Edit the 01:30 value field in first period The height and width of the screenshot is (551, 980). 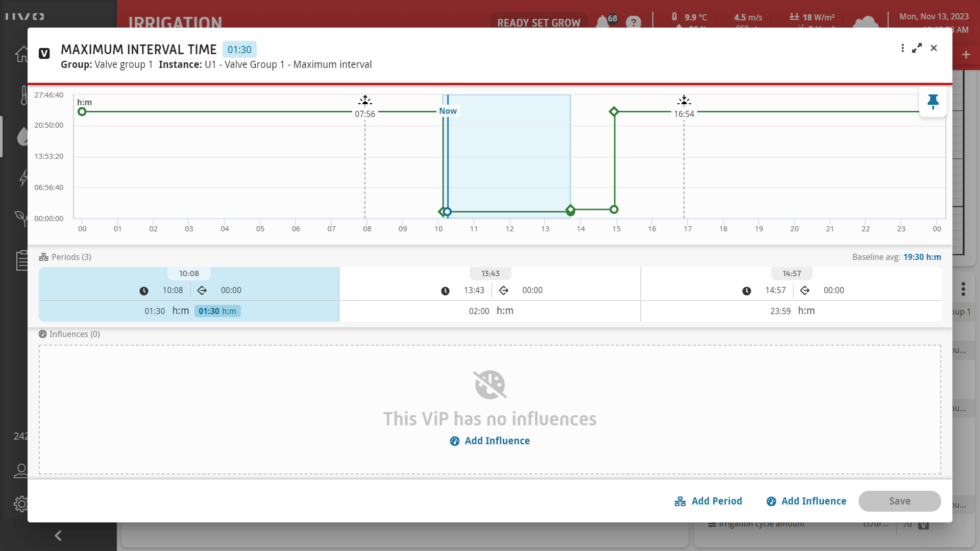(x=155, y=311)
